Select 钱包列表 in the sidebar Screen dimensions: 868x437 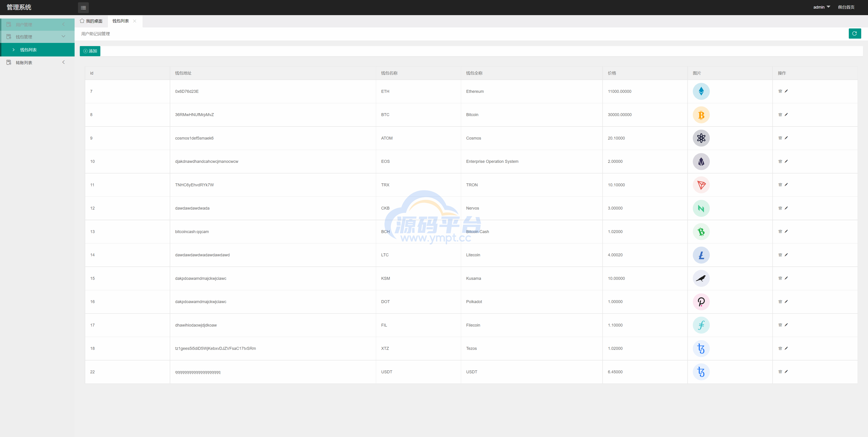[28, 50]
